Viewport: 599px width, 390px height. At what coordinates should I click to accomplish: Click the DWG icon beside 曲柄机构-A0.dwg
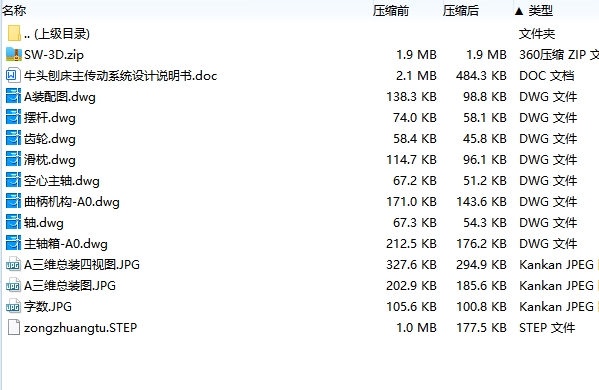pyautogui.click(x=13, y=202)
